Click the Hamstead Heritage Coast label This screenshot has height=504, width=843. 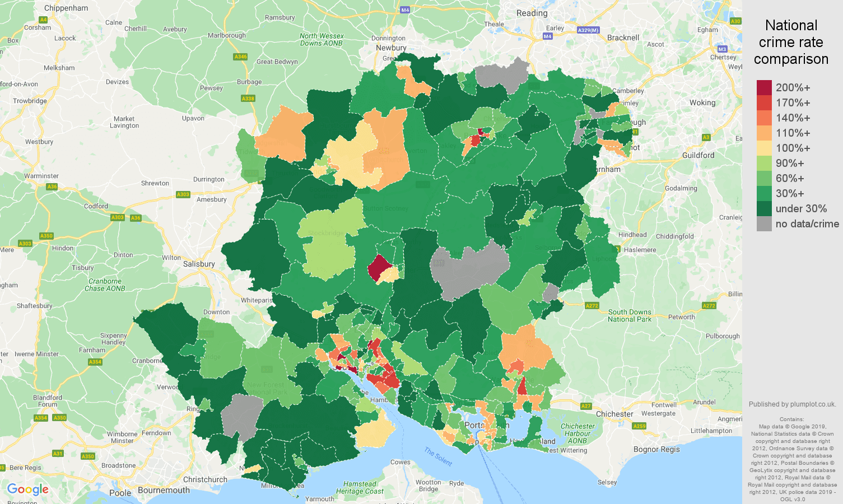(360, 488)
